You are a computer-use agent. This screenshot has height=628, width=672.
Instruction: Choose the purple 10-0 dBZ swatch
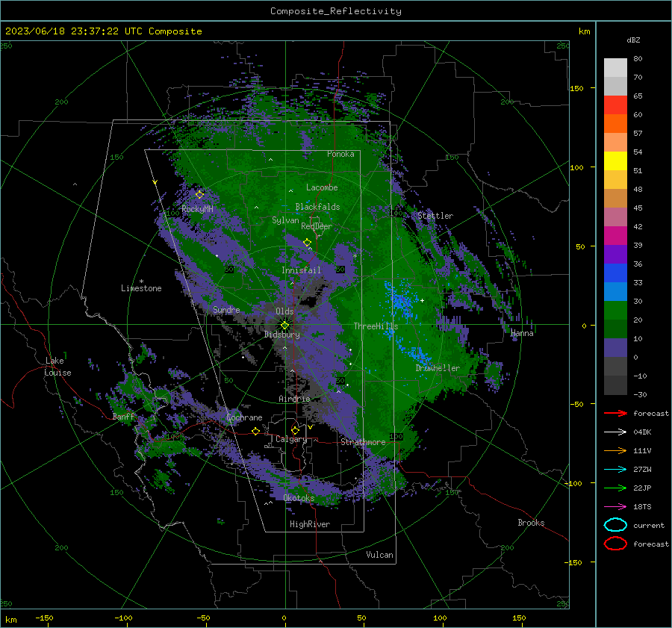[x=615, y=347]
